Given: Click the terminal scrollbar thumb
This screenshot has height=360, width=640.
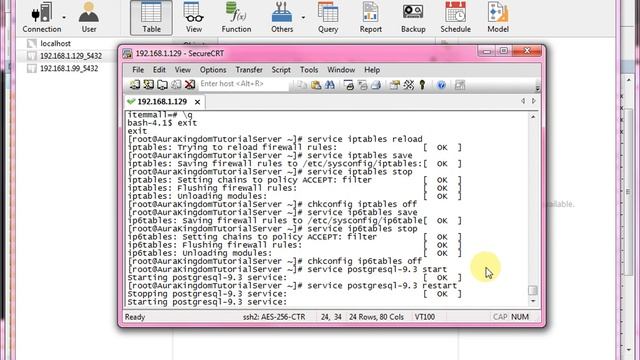Looking at the screenshot, I should (533, 290).
